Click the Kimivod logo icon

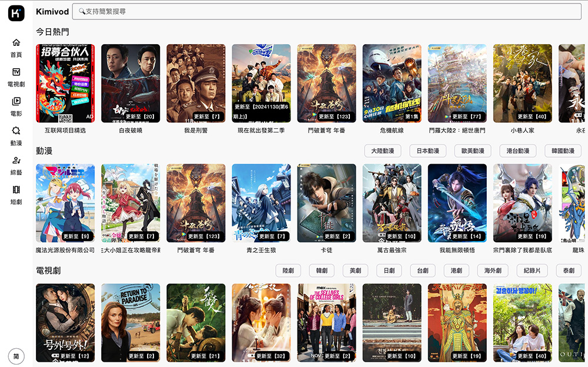[x=16, y=12]
